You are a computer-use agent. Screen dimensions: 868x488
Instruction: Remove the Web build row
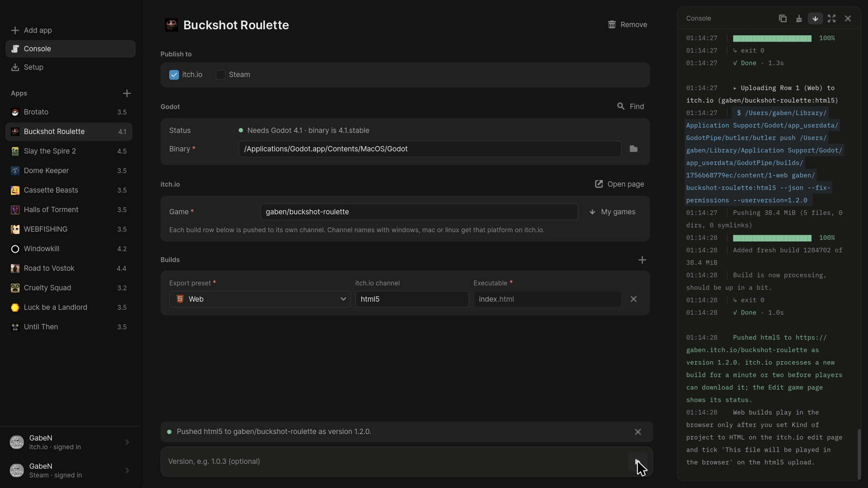633,299
